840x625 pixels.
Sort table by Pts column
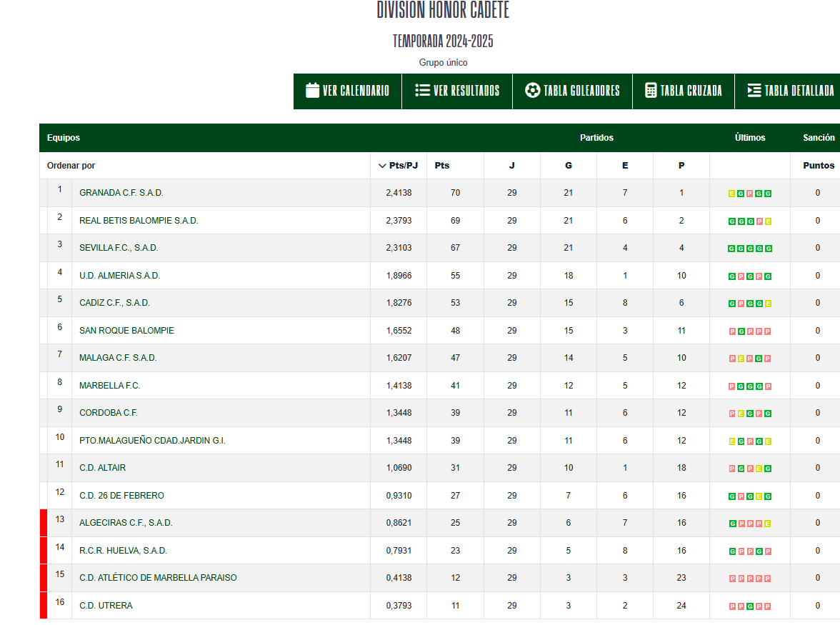(442, 166)
